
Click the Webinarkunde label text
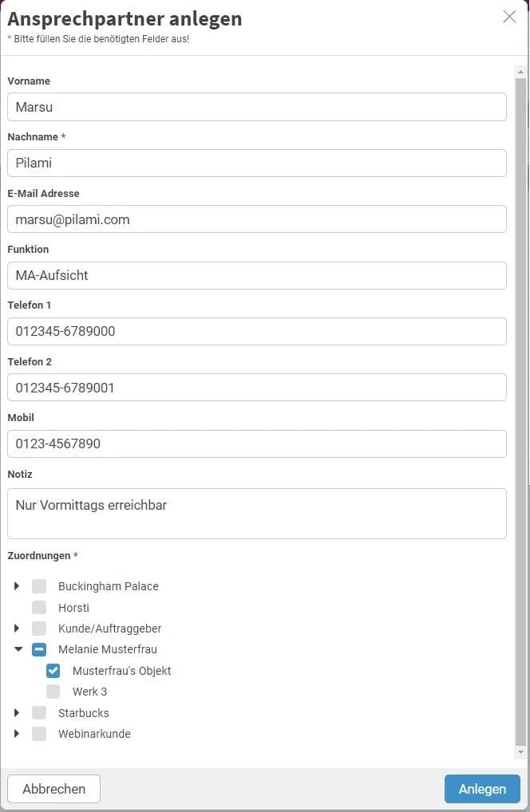[x=94, y=734]
